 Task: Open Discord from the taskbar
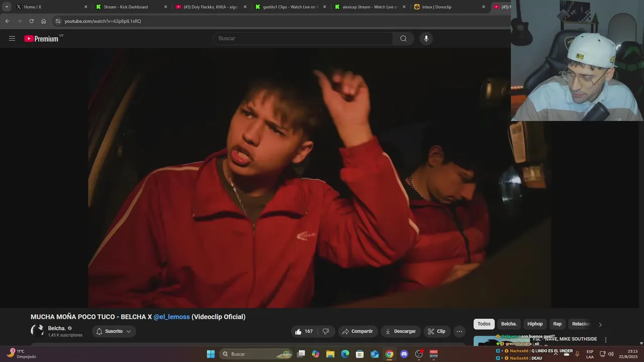point(404,354)
